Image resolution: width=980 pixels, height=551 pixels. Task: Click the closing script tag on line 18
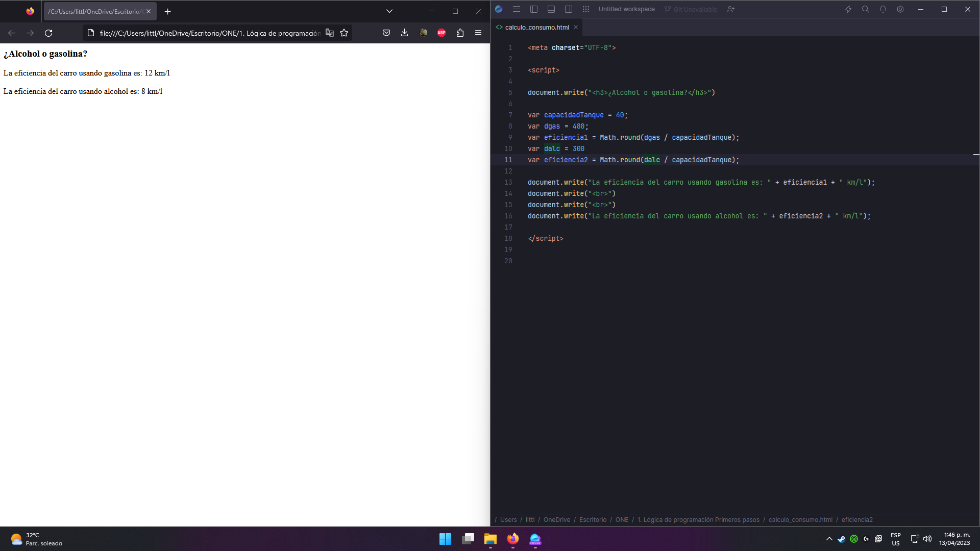[546, 239]
